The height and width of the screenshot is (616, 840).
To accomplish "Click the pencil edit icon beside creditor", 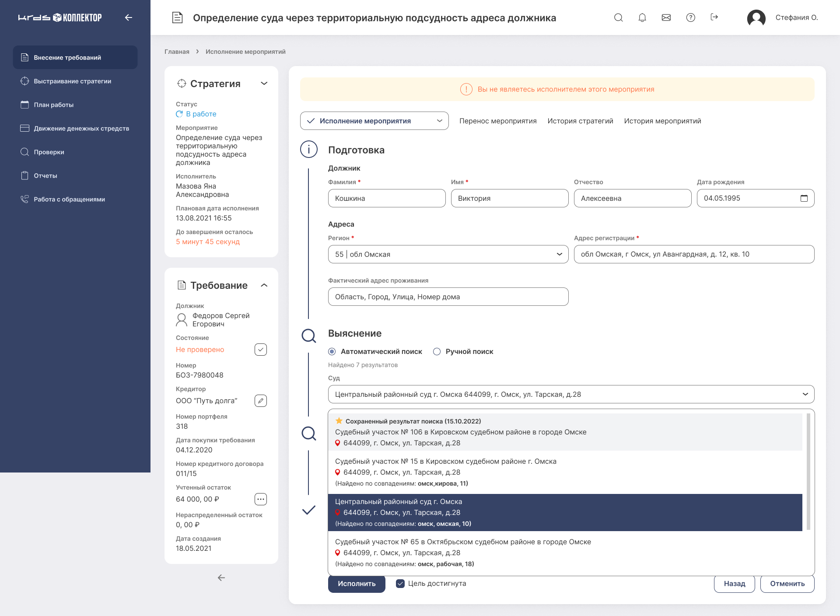I will pyautogui.click(x=261, y=401).
